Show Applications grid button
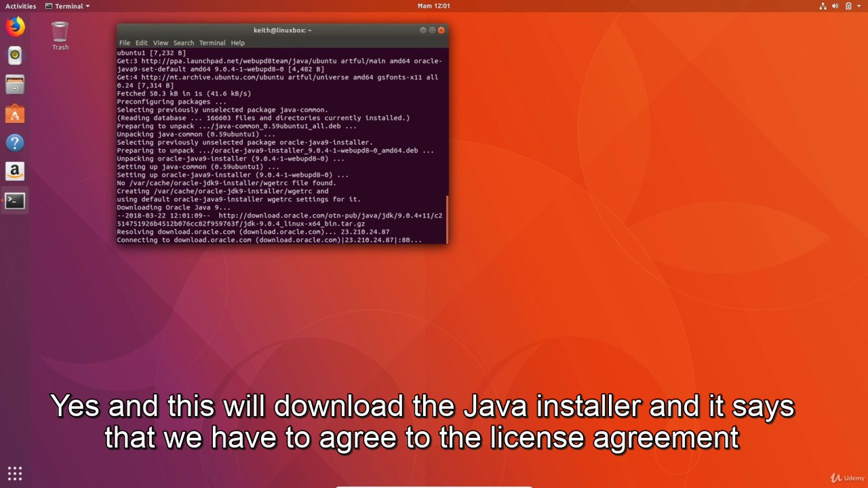Screen dimensions: 868x488 tap(15, 473)
